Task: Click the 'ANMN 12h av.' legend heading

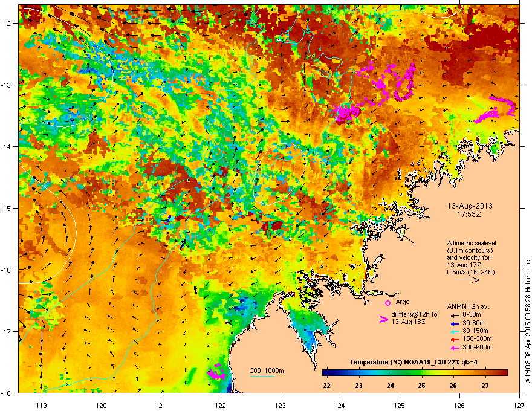Action: (468, 307)
